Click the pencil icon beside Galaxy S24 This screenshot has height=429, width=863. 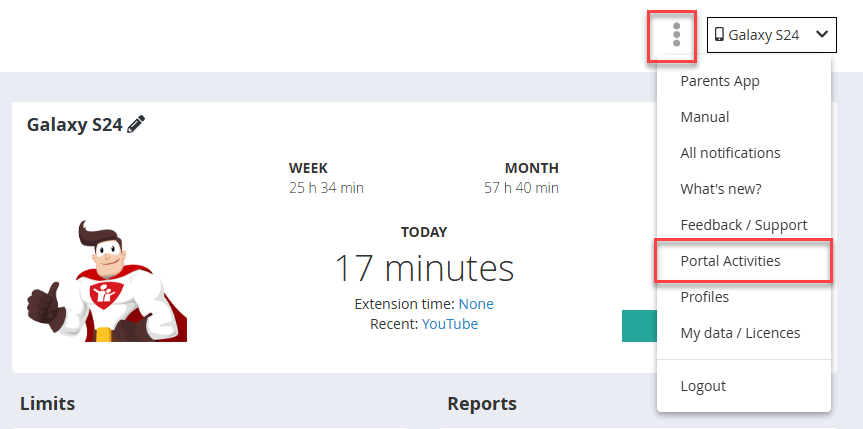[137, 125]
